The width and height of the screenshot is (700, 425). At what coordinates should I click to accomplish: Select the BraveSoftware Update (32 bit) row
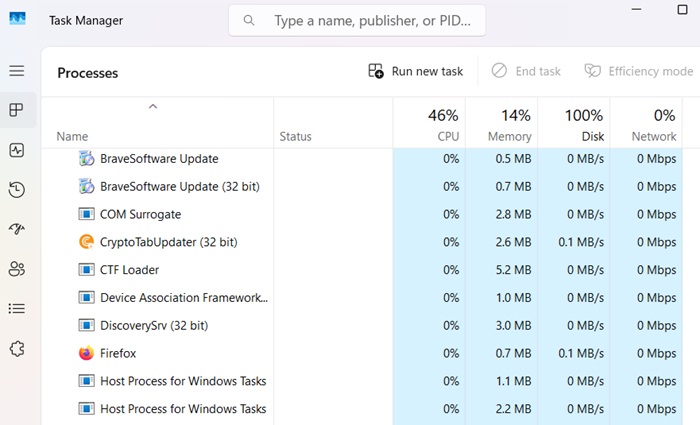362,186
